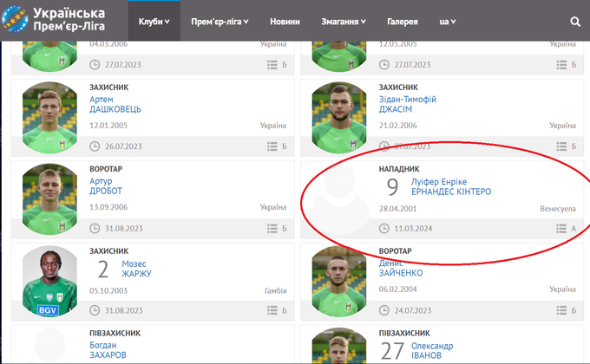
Task: Click clock icon beside date 11.03.2024
Action: (384, 228)
